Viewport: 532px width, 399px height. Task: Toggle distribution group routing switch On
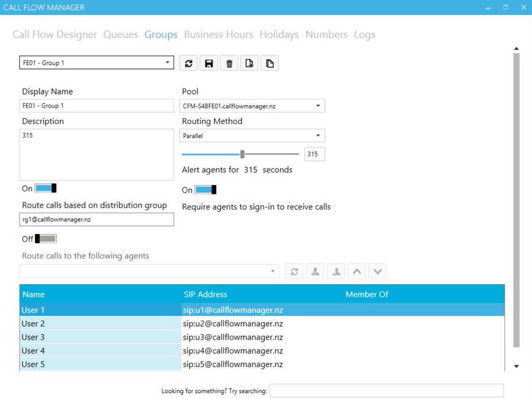click(46, 188)
